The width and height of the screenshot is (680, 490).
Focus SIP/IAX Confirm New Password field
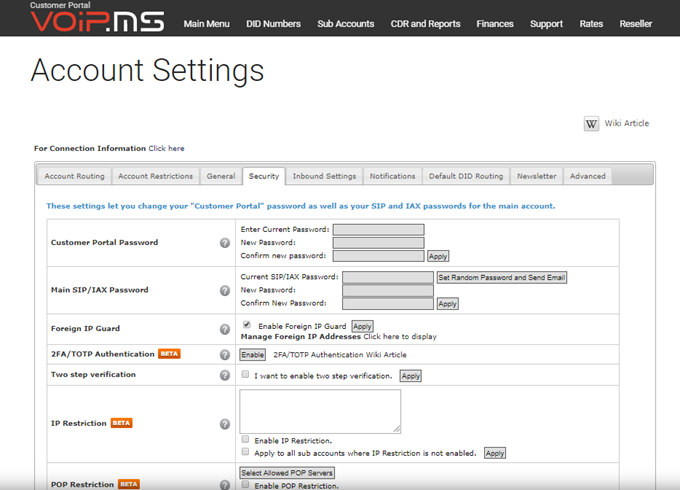point(388,304)
